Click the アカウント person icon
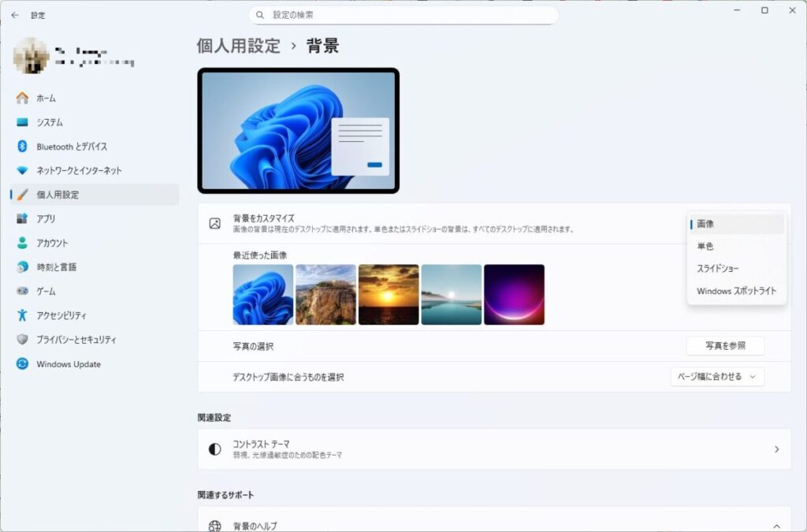Viewport: 807px width, 532px height. click(x=22, y=243)
